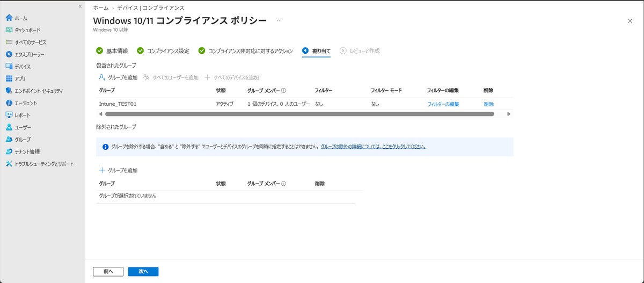644x283 pixels.
Task: Click the Reports (レポート) sidebar icon
Action: pyautogui.click(x=9, y=115)
